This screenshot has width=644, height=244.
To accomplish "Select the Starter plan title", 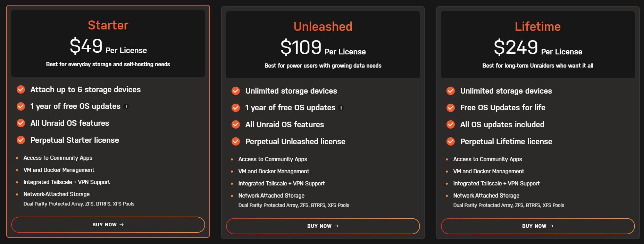I will [x=108, y=25].
